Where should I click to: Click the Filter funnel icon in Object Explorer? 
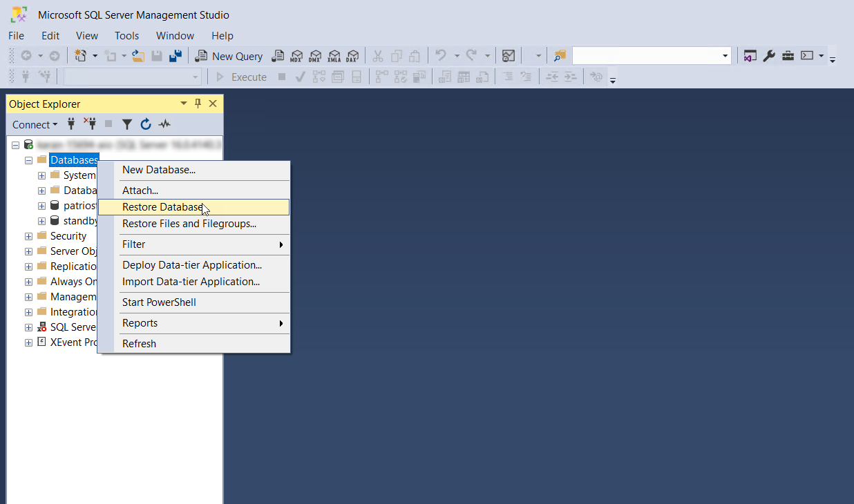coord(127,124)
